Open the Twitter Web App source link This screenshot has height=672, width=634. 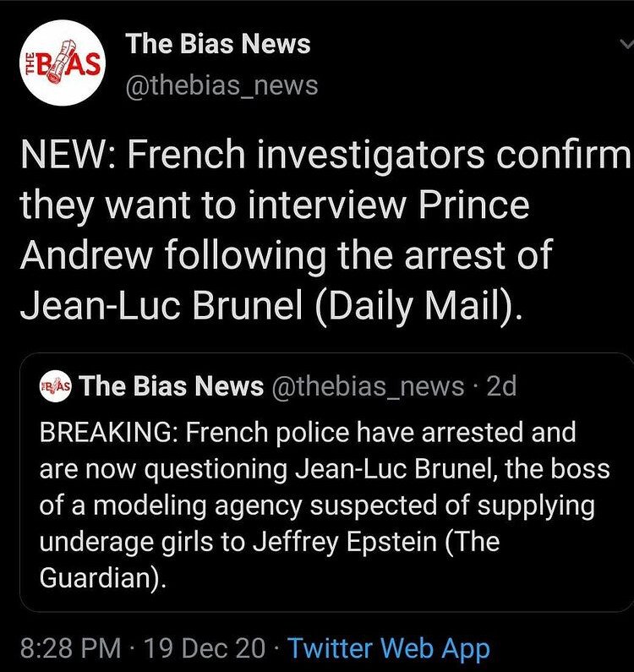tap(388, 648)
